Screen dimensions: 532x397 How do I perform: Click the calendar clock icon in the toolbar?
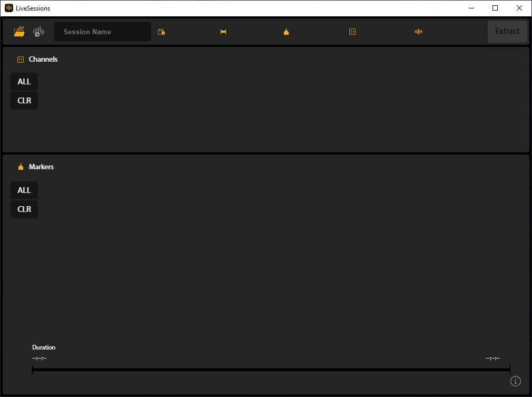[162, 32]
